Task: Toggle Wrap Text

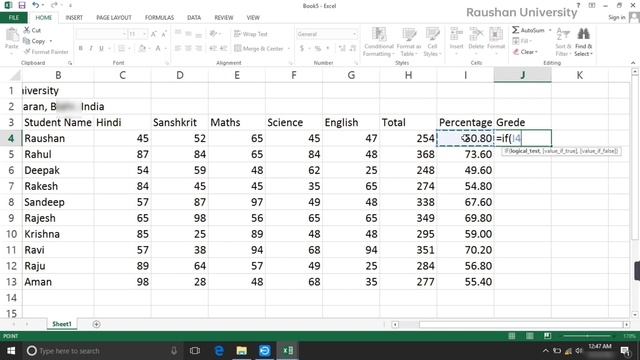Action: 251,34
